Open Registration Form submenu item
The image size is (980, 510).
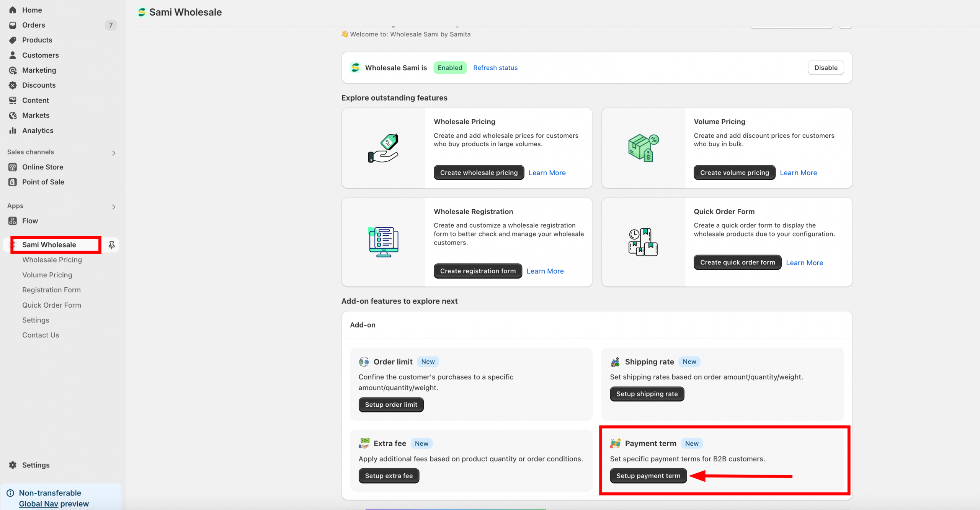[x=51, y=290]
